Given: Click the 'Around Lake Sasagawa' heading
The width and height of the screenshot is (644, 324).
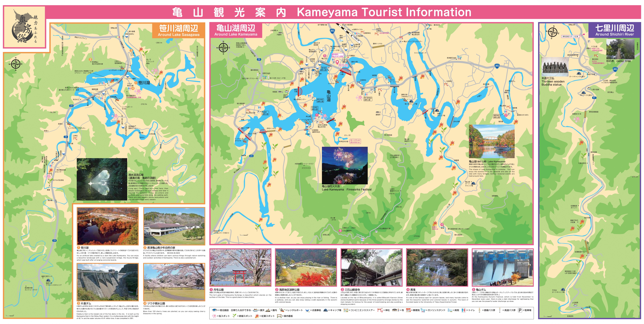Looking at the screenshot, I should coord(179,35).
